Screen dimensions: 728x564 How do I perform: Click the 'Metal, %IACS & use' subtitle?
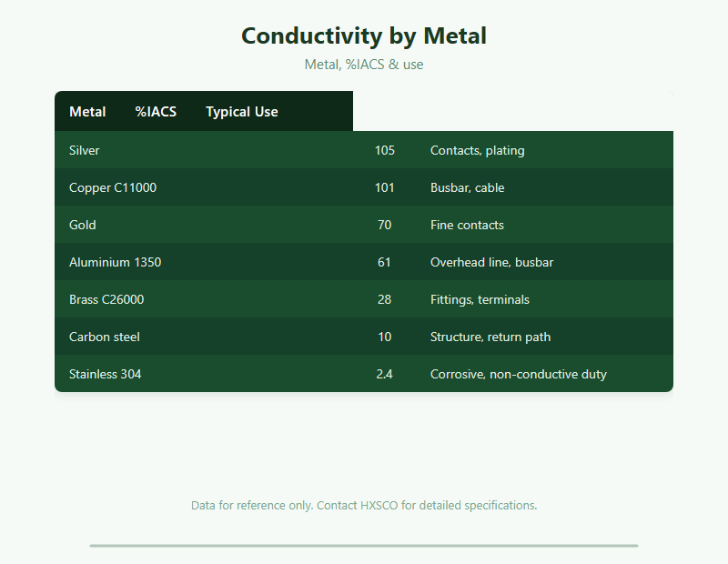click(364, 64)
